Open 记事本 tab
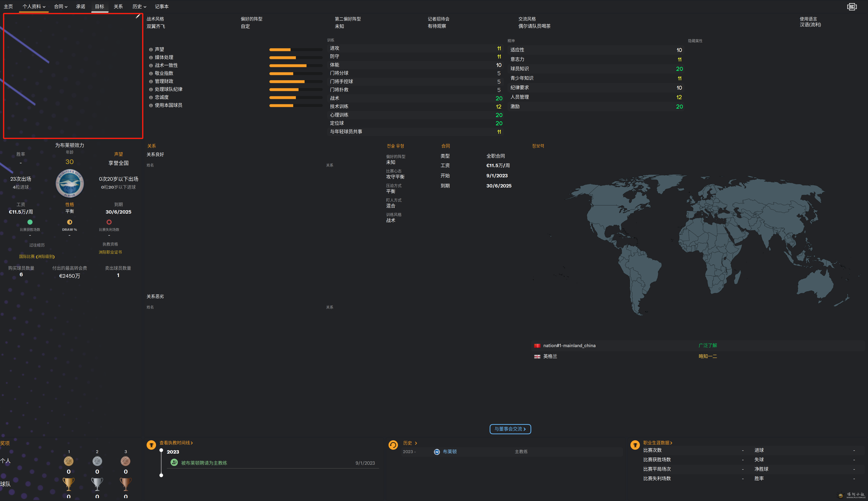868x501 pixels. click(162, 7)
